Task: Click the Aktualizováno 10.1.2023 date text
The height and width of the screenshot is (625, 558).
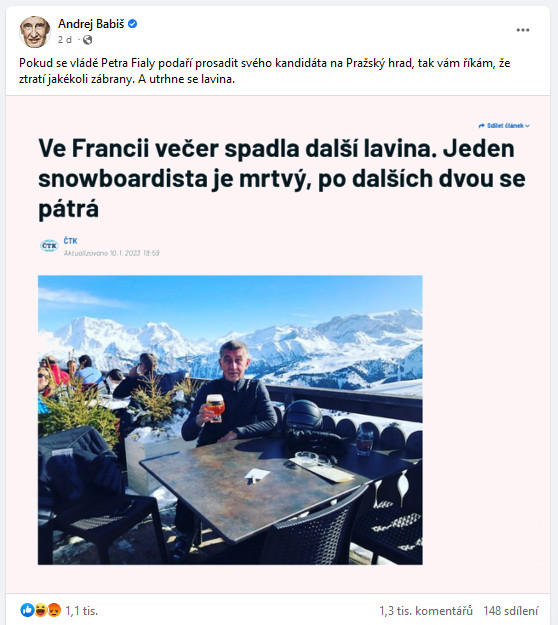Action: click(x=112, y=253)
